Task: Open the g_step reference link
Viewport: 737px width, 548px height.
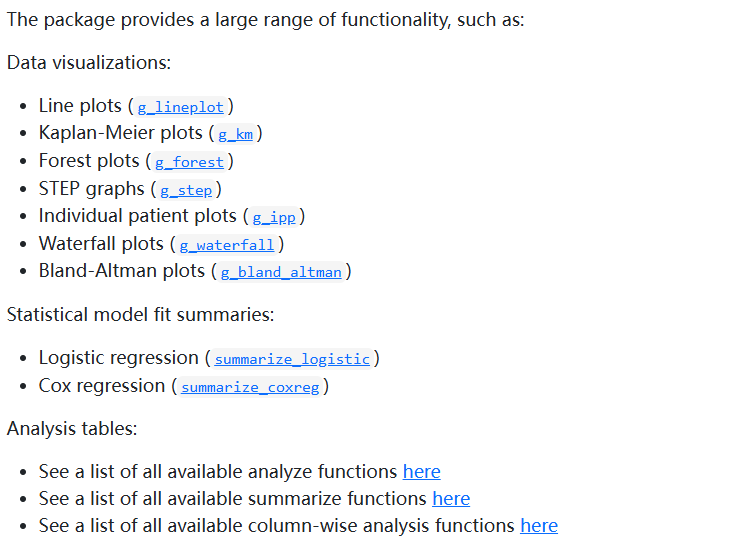Action: click(x=185, y=190)
